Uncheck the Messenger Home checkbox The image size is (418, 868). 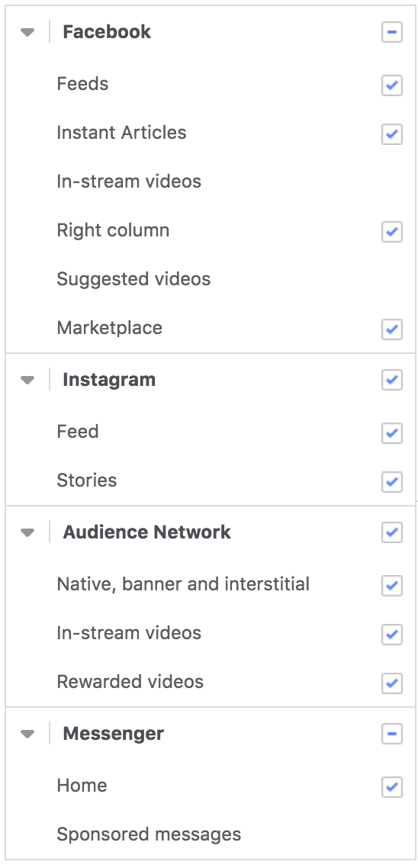click(392, 786)
